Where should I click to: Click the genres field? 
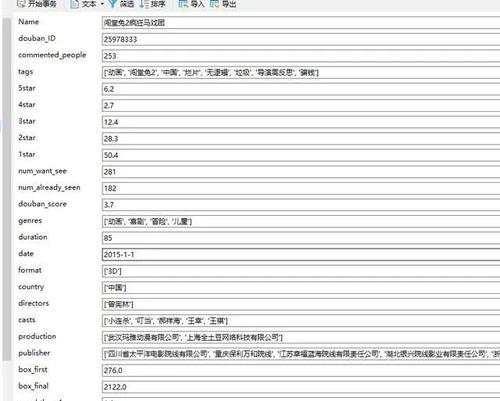click(301, 221)
